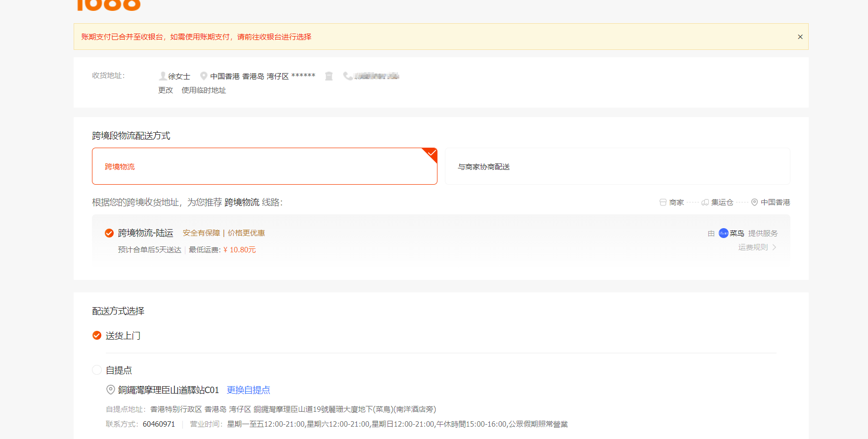Click the address location pin icon
Viewport: 868px width, 439px height.
pos(204,76)
